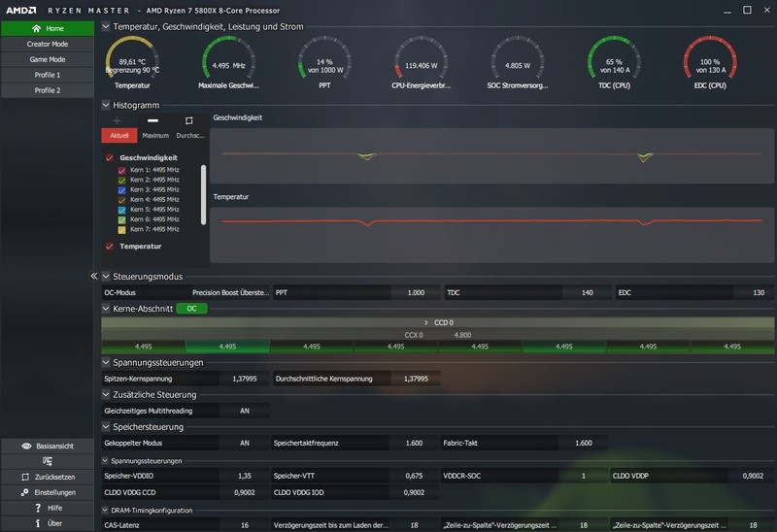
Task: Click the detach window icon in histogram
Action: coord(188,120)
